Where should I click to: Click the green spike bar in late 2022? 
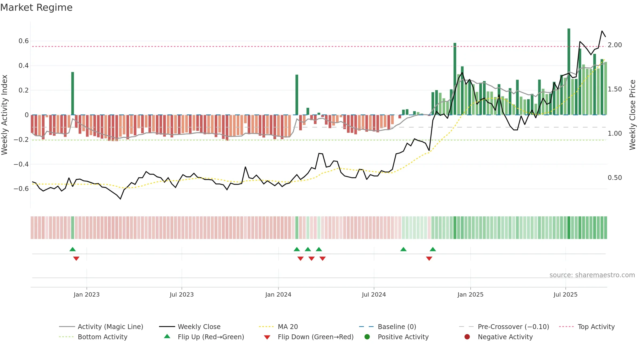click(72, 93)
